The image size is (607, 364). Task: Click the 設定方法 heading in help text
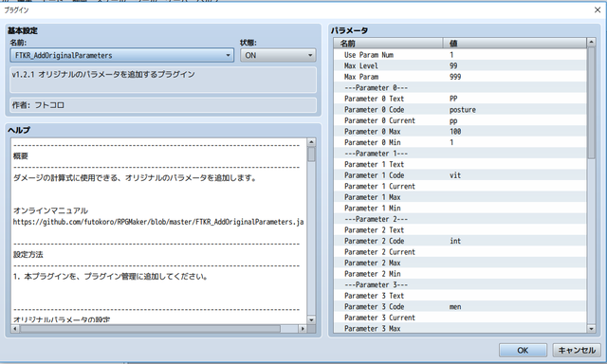tap(28, 255)
